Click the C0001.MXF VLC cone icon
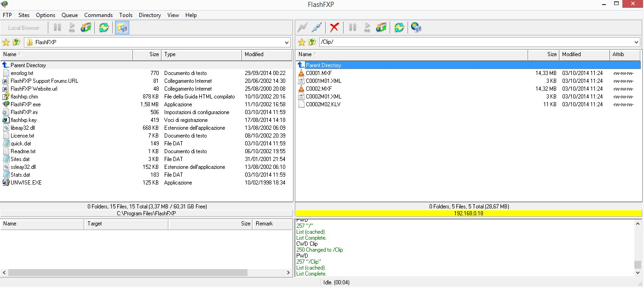644x288 pixels. pyautogui.click(x=301, y=73)
